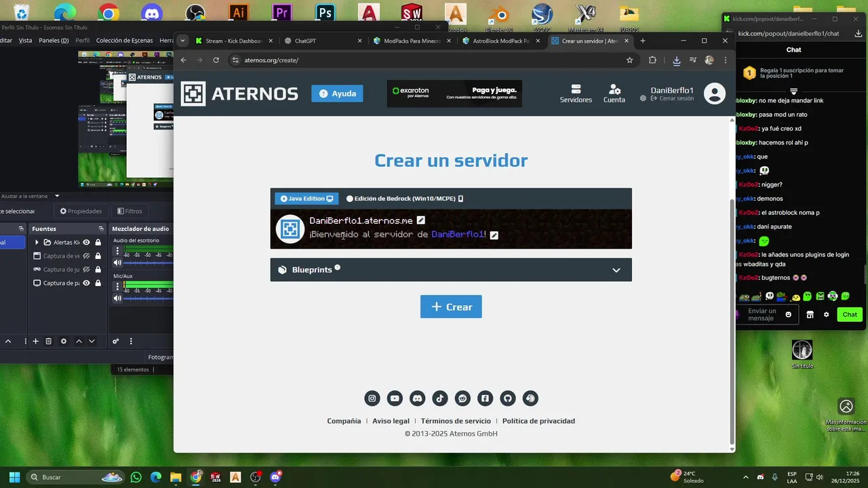Open the browser extensions menu
The image size is (868, 488).
652,60
